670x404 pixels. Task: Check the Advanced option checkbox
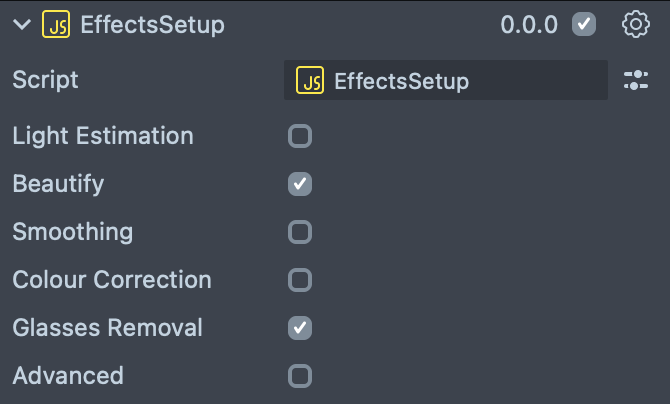(300, 376)
